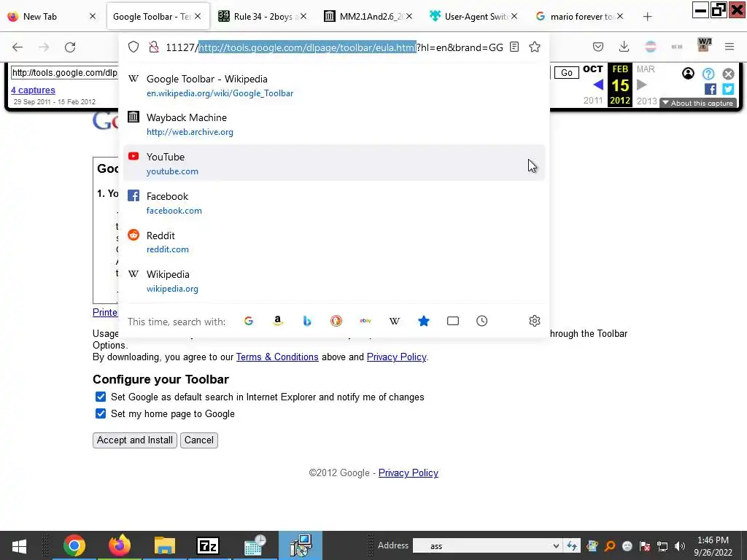
Task: Switch to the mario forever tab
Action: pos(578,17)
